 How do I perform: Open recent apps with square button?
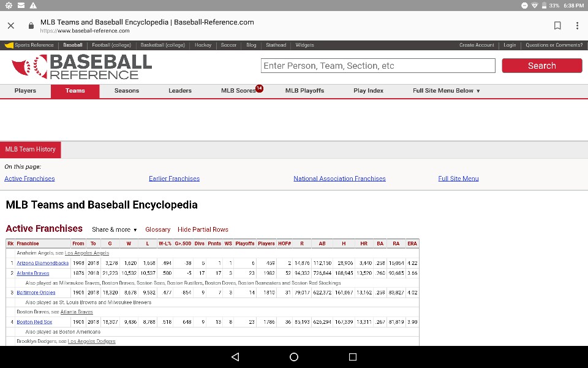point(352,357)
